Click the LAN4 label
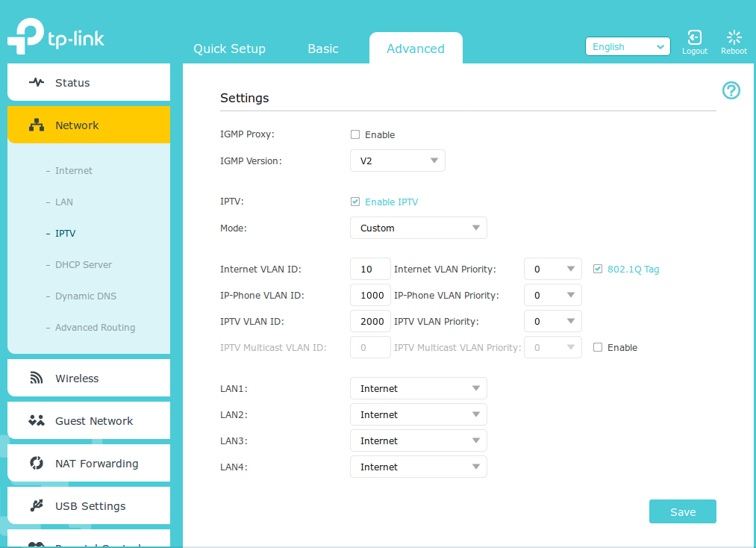 pyautogui.click(x=234, y=467)
